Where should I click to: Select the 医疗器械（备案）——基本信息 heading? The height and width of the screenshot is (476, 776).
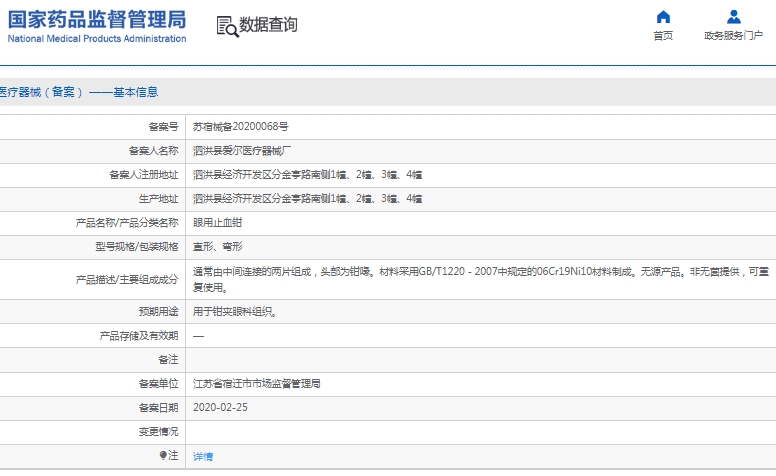(x=78, y=92)
